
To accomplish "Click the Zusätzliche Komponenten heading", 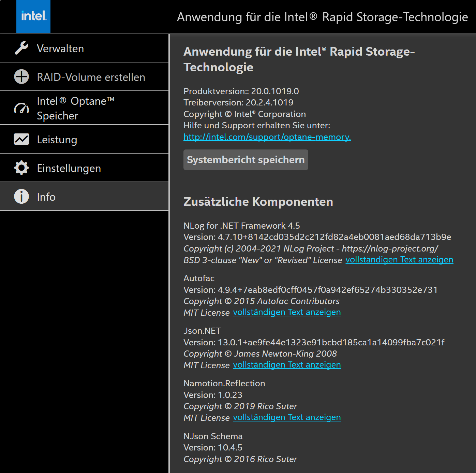I will [x=258, y=202].
